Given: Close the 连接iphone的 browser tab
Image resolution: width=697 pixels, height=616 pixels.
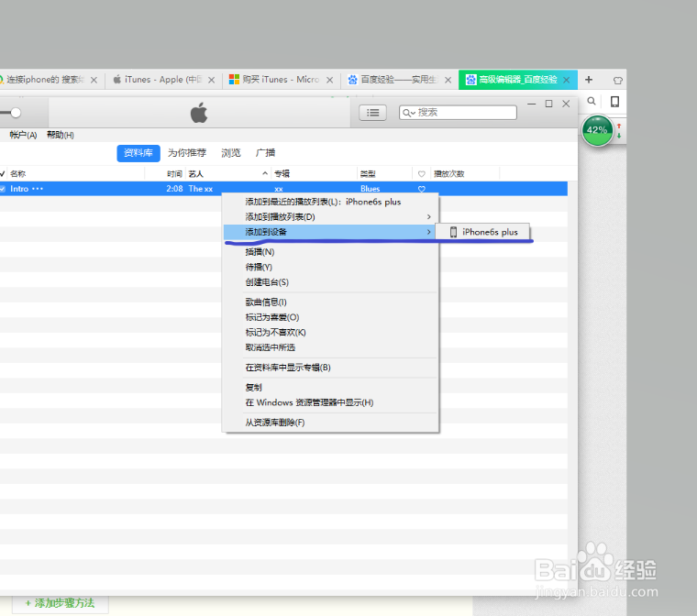Looking at the screenshot, I should (94, 80).
